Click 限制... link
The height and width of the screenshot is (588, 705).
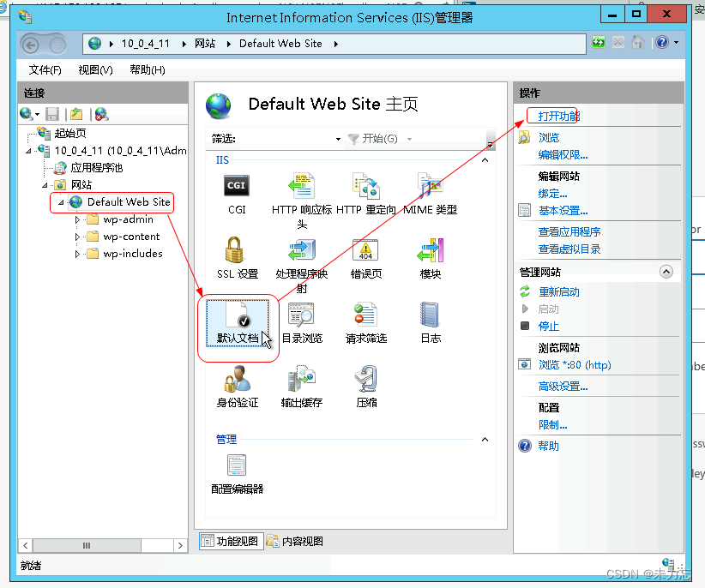552,425
